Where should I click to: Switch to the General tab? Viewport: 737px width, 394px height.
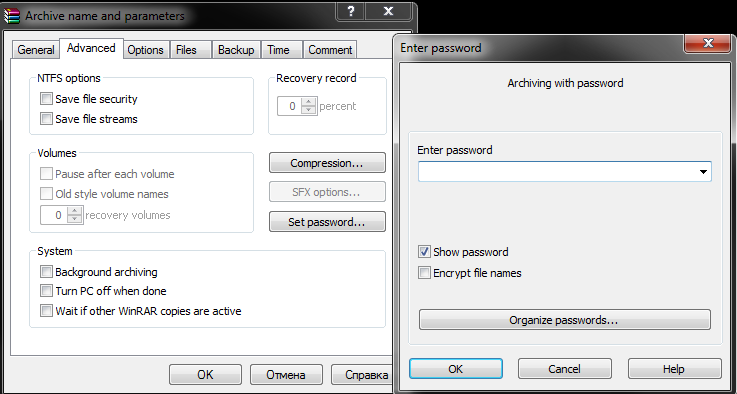coord(36,50)
